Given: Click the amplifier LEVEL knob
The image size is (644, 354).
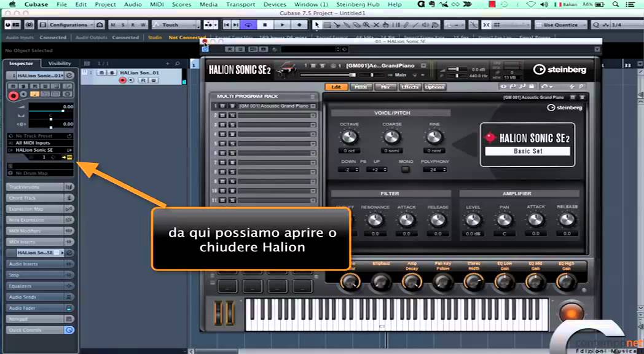Looking at the screenshot, I should click(473, 220).
